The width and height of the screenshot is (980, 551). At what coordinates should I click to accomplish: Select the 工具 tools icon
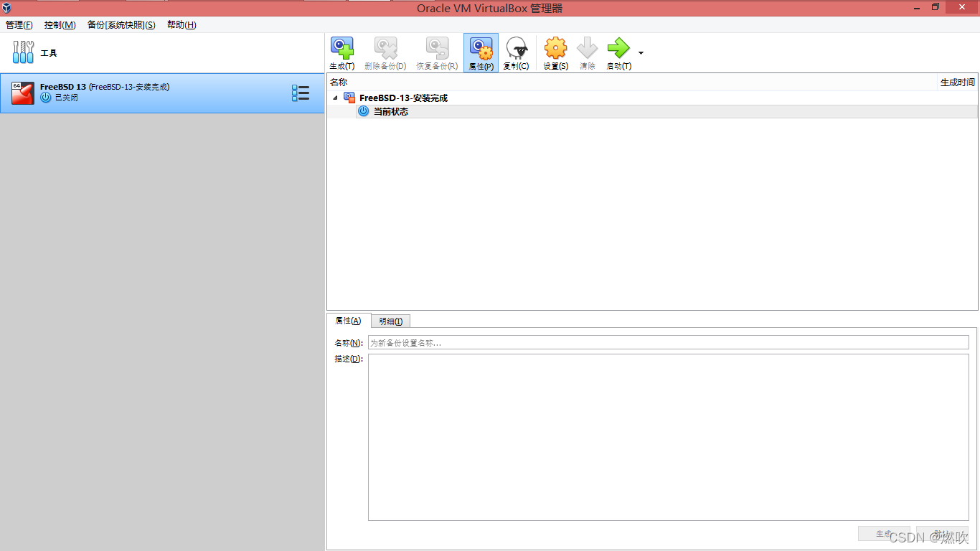pyautogui.click(x=23, y=52)
